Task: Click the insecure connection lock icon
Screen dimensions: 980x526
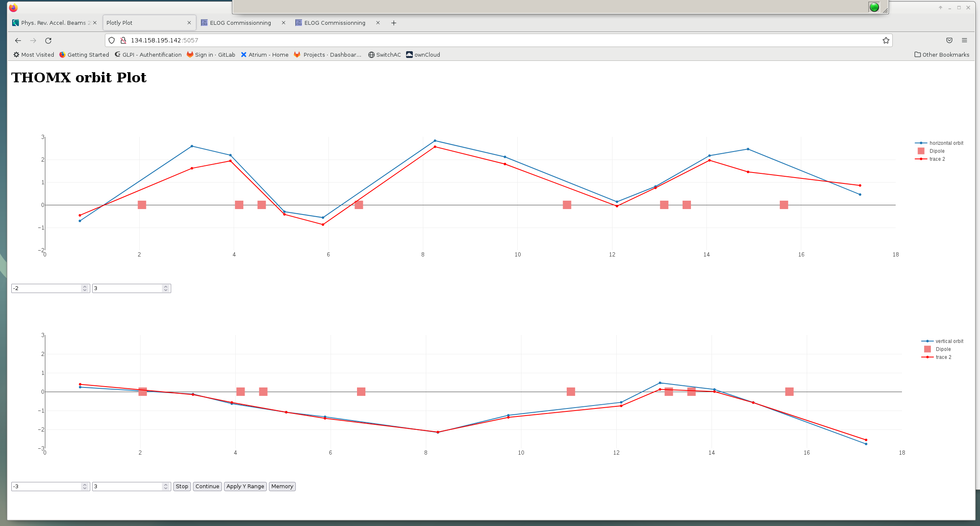Action: click(123, 40)
